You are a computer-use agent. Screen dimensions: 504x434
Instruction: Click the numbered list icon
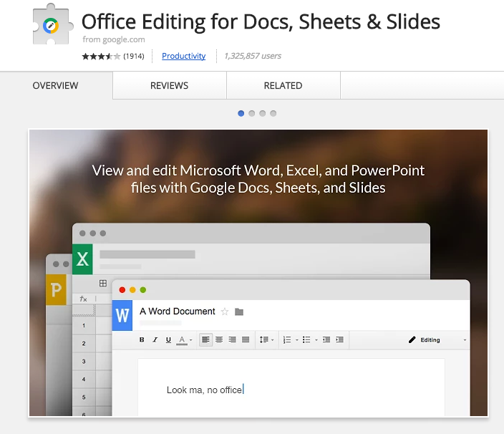[x=287, y=339]
